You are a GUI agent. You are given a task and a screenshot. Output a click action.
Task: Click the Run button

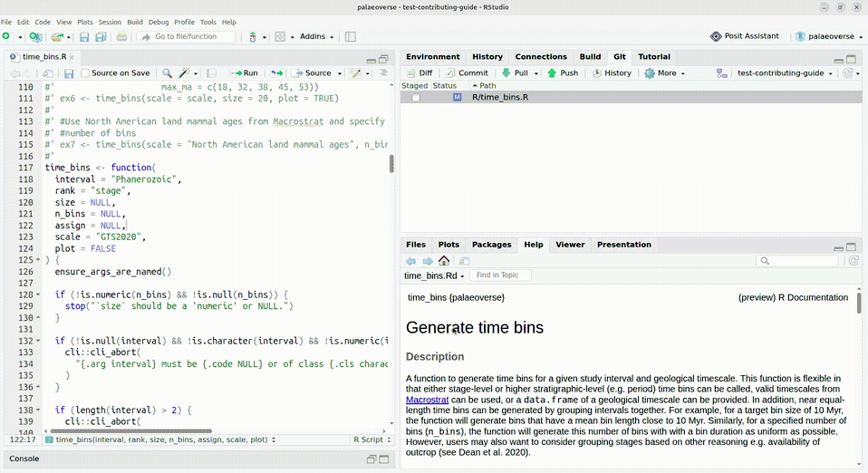(x=244, y=73)
